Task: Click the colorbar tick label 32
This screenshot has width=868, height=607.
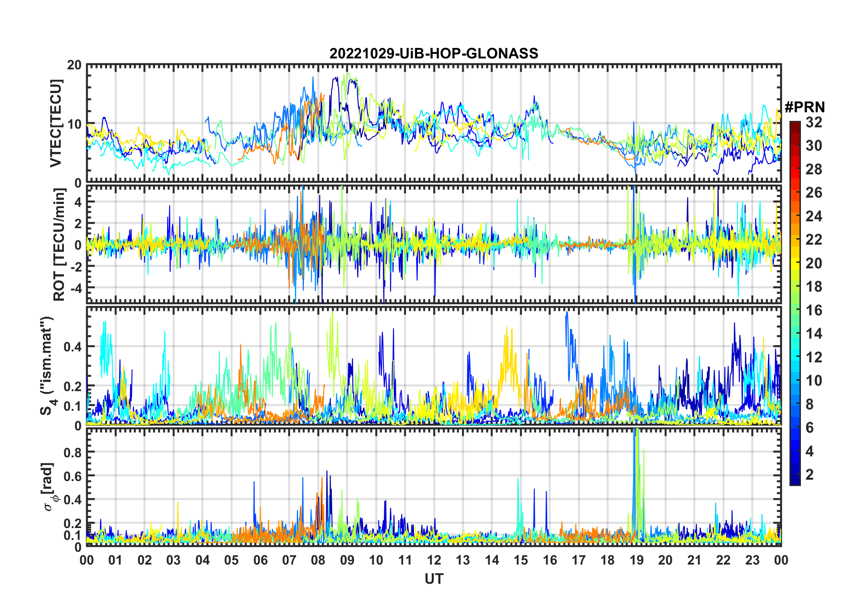Action: 814,122
